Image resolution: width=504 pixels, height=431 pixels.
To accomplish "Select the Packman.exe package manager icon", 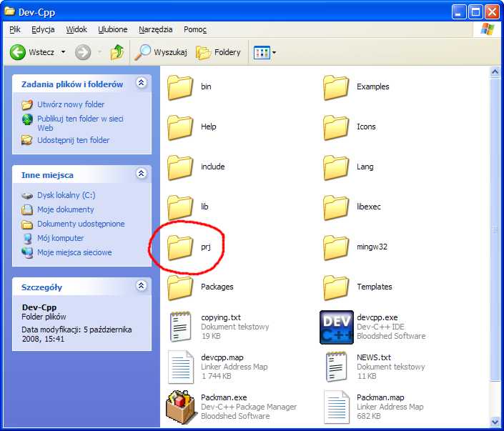I will [180, 407].
